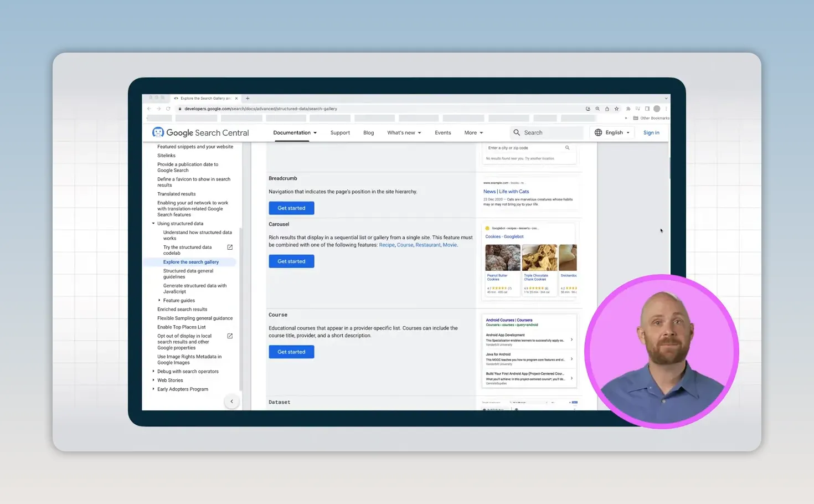Click Get started under Breadcrumb
The width and height of the screenshot is (814, 504).
coord(291,208)
